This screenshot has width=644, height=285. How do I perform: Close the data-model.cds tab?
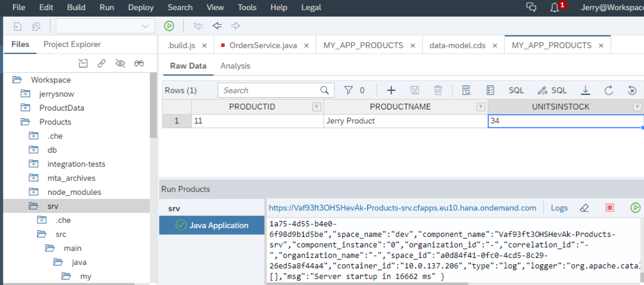(495, 46)
